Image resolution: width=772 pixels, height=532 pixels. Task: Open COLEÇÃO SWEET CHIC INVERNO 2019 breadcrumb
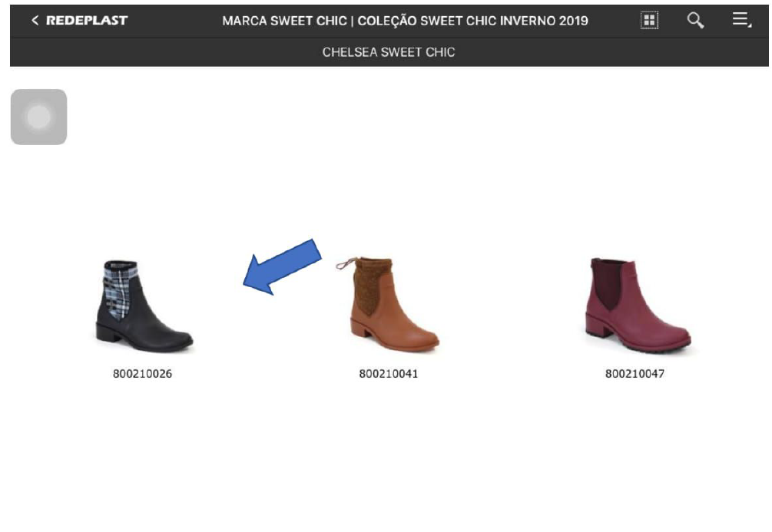click(472, 21)
